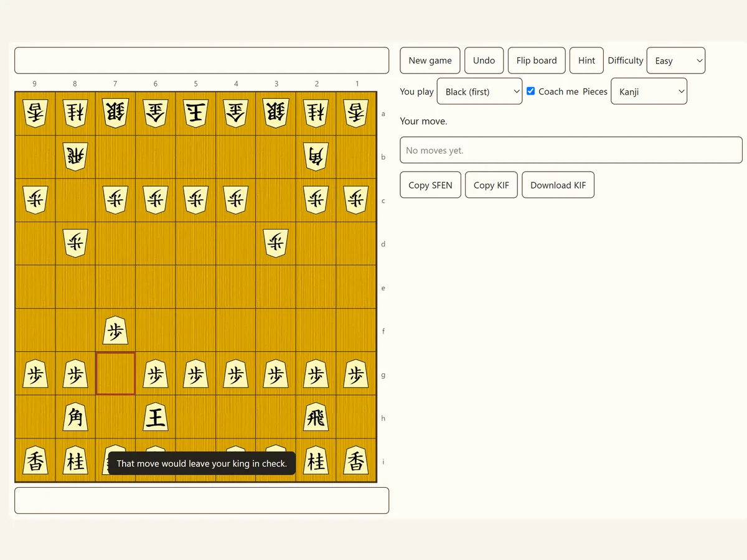The image size is (747, 560).
Task: Pick the black pawn on square 4g
Action: pos(236,374)
